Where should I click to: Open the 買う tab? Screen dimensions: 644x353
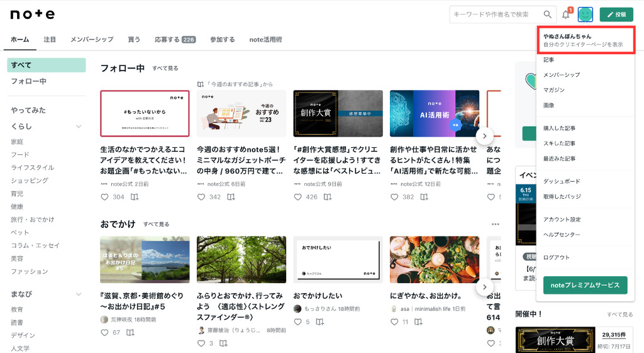(134, 40)
